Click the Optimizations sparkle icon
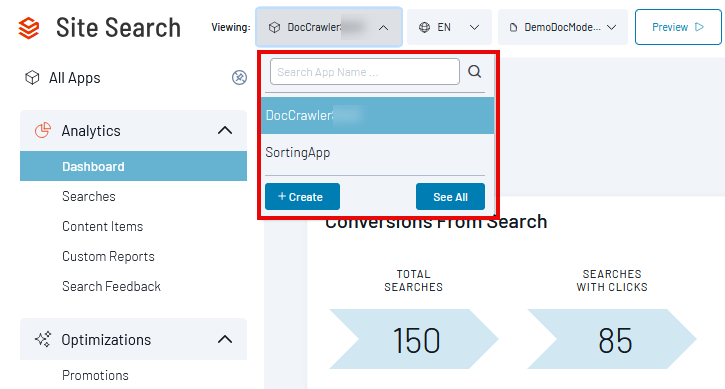 (x=43, y=340)
